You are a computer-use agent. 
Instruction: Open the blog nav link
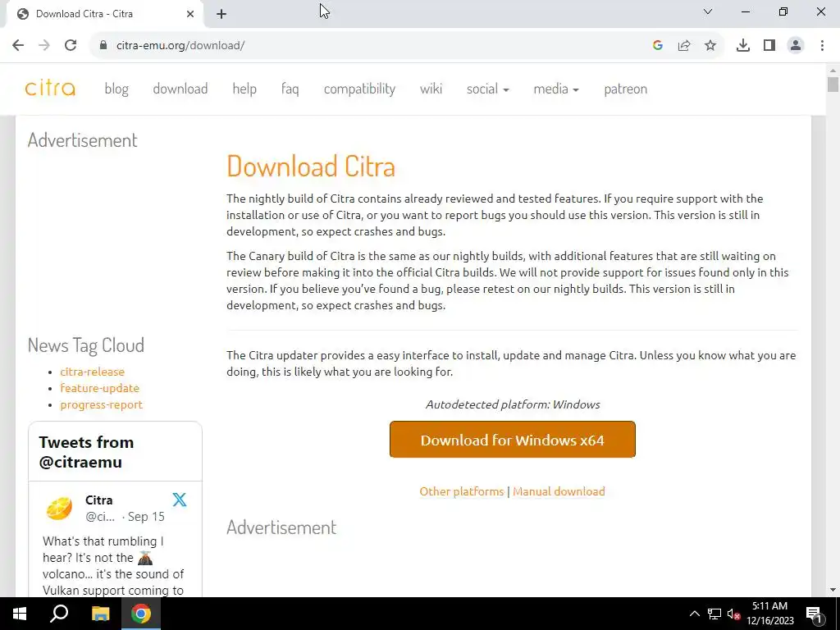[x=116, y=89]
